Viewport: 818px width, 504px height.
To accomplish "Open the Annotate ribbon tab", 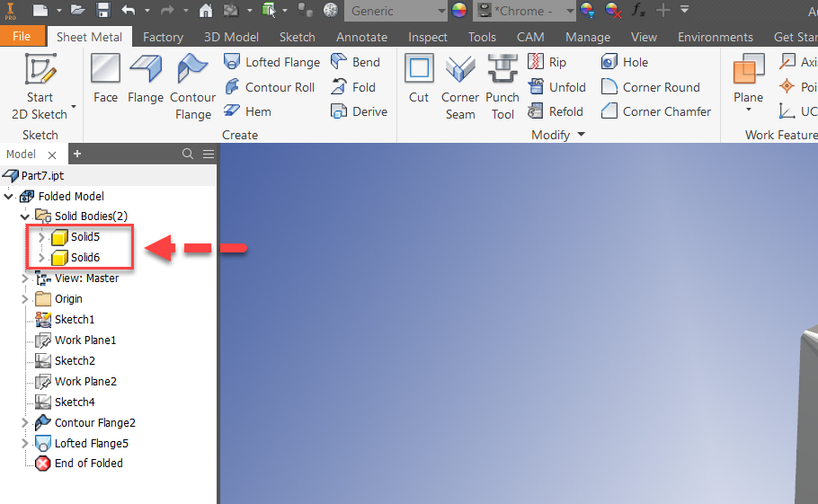I will [360, 37].
